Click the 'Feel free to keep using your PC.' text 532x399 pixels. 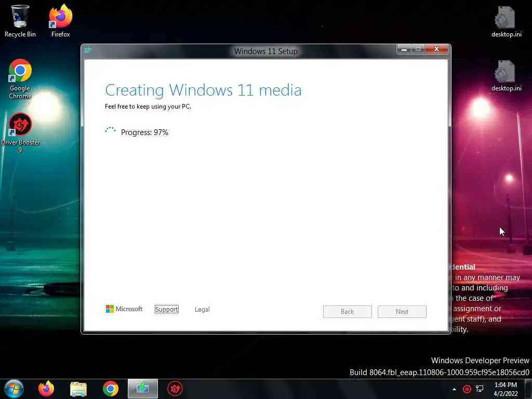(x=148, y=107)
